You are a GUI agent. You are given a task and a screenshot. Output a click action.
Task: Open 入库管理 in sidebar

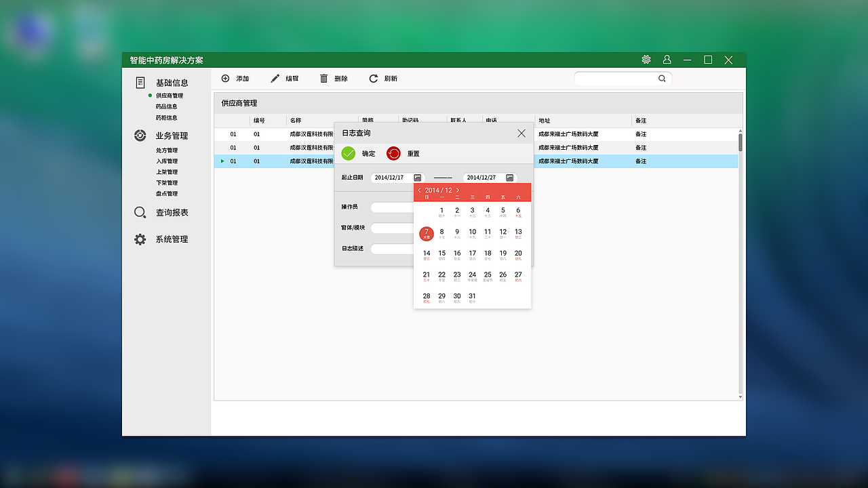click(167, 161)
